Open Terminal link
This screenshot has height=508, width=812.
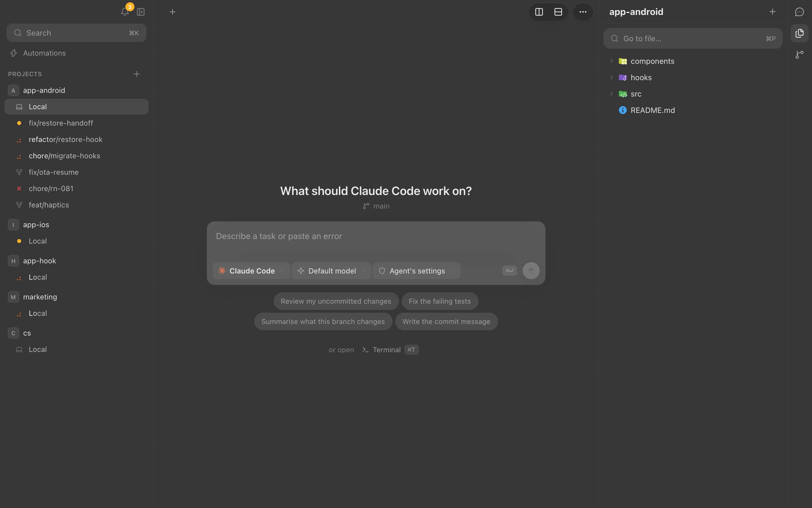point(390,350)
